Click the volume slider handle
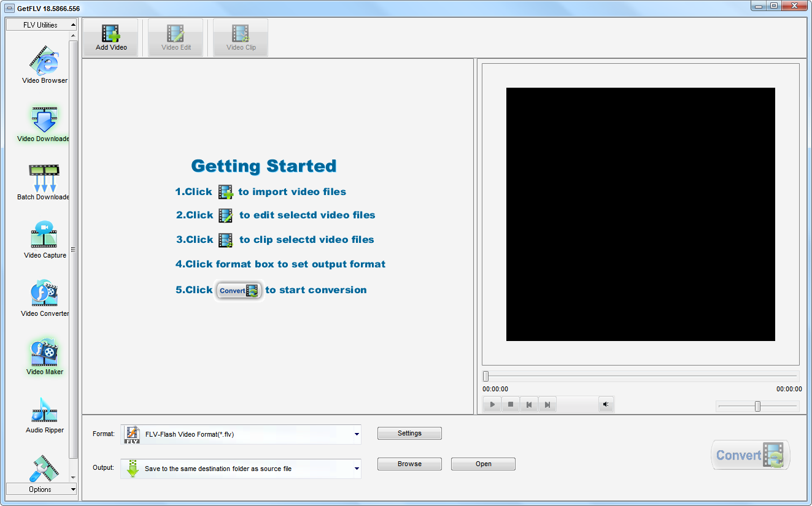Screen dimensions: 812x506 [757, 406]
